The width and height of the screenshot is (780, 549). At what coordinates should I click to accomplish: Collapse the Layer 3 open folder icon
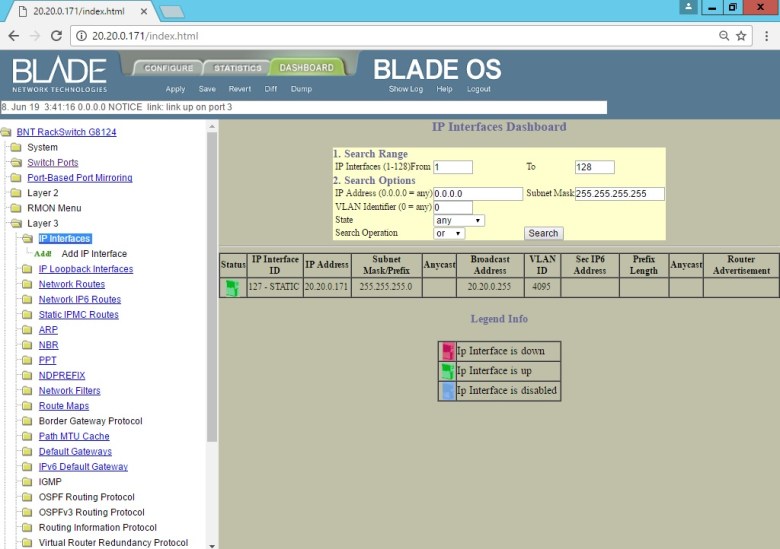point(16,223)
